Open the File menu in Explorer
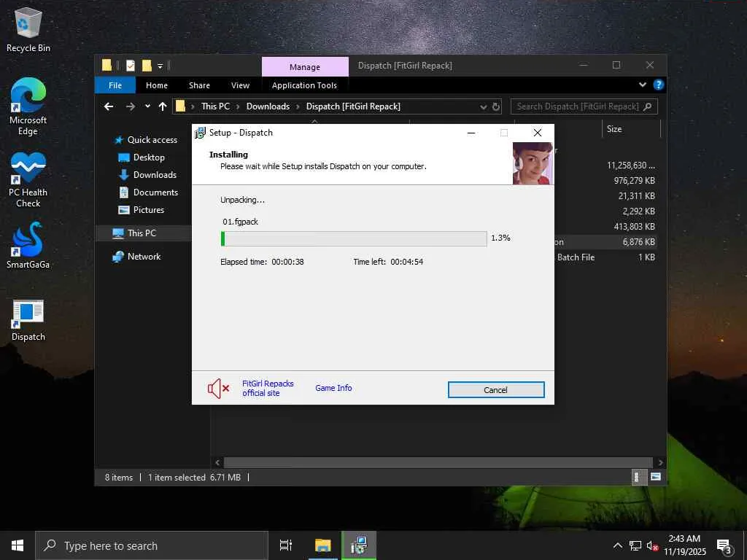The image size is (747, 560). click(x=115, y=85)
